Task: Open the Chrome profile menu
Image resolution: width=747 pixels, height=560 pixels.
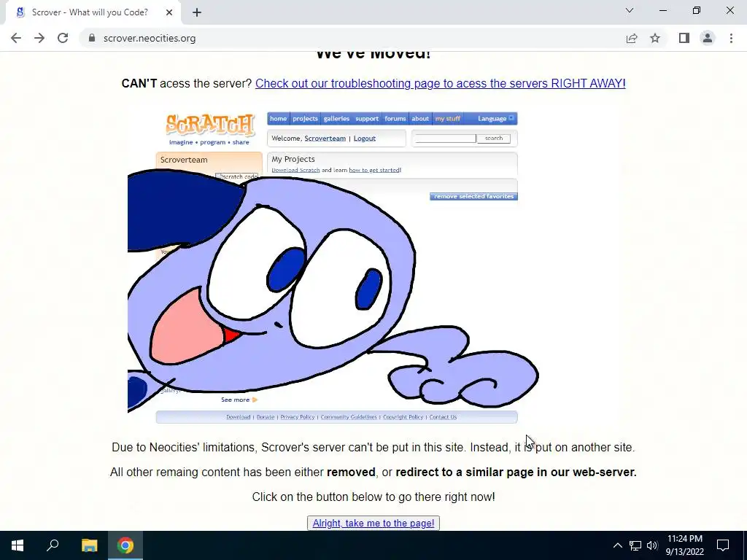Action: tap(708, 38)
